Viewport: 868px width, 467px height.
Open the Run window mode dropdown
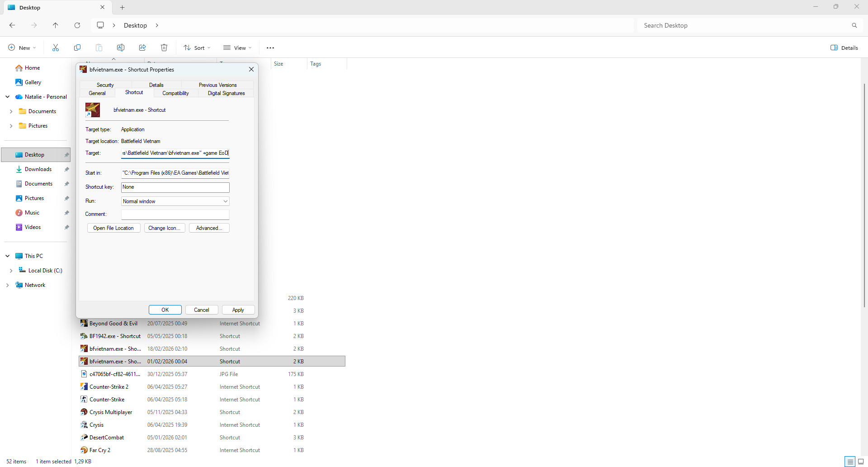[x=175, y=201]
